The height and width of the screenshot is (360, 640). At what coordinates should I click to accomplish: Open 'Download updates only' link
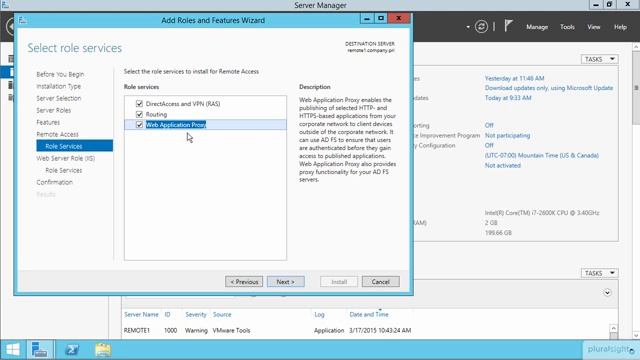(x=549, y=88)
